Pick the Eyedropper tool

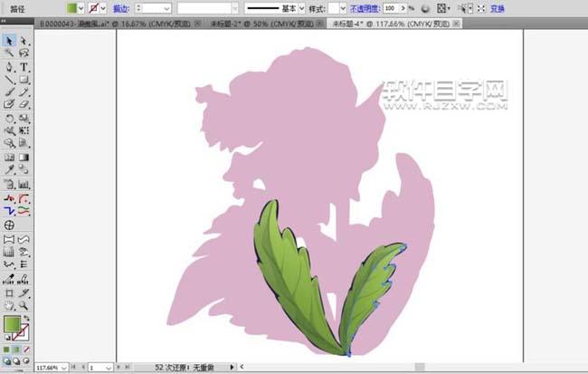[9, 169]
